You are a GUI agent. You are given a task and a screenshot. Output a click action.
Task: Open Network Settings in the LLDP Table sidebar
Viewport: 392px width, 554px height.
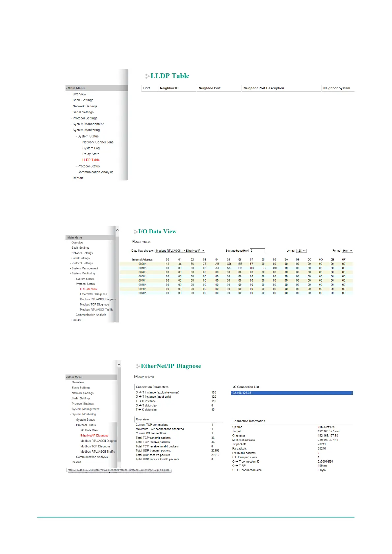(x=85, y=106)
